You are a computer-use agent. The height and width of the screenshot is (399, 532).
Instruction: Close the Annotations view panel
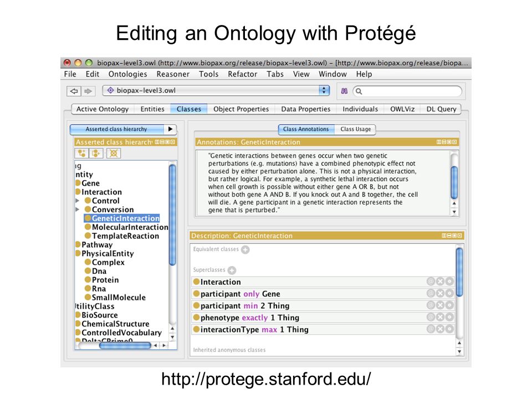(x=454, y=142)
